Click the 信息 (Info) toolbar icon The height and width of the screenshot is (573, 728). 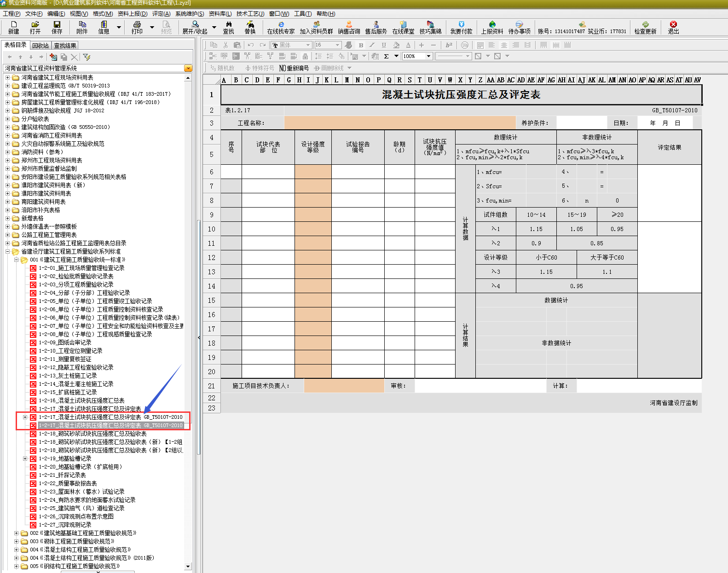point(104,27)
